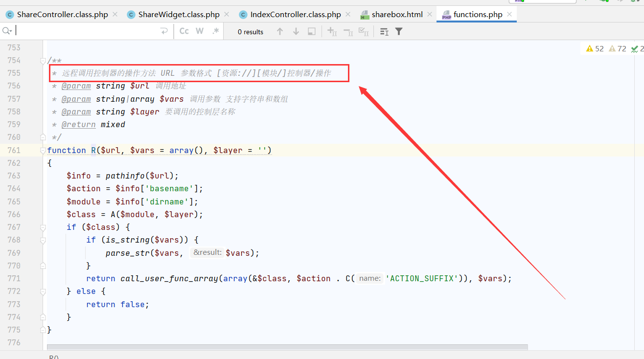Viewport: 644px width, 359px height.
Task: Toggle multiline search results icon
Action: (384, 31)
